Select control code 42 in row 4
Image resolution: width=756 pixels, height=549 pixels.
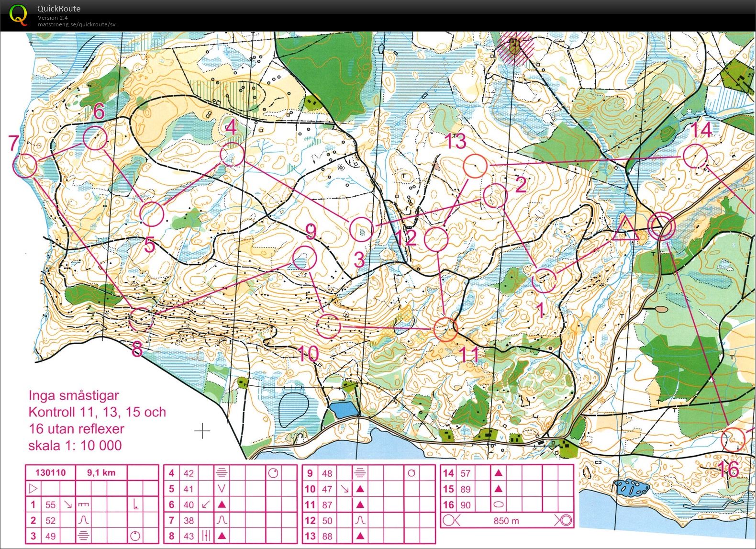click(x=189, y=473)
